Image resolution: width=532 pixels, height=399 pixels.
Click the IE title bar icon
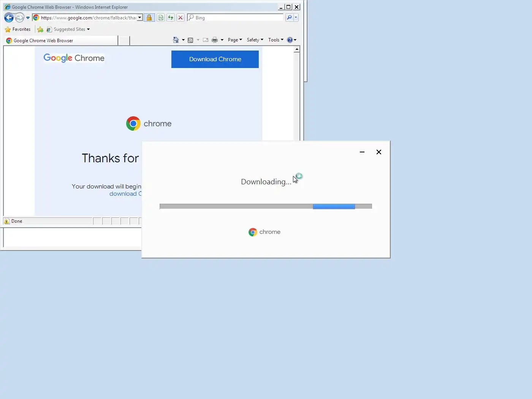point(7,7)
